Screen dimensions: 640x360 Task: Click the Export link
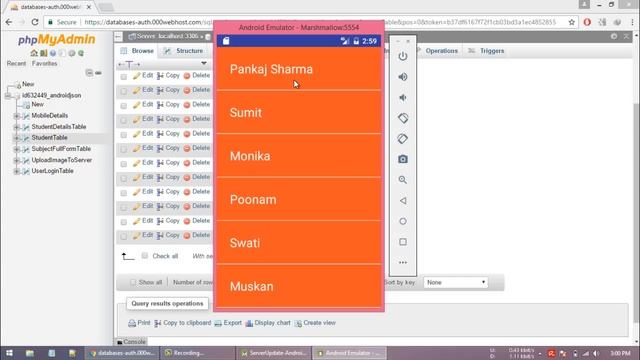228,323
